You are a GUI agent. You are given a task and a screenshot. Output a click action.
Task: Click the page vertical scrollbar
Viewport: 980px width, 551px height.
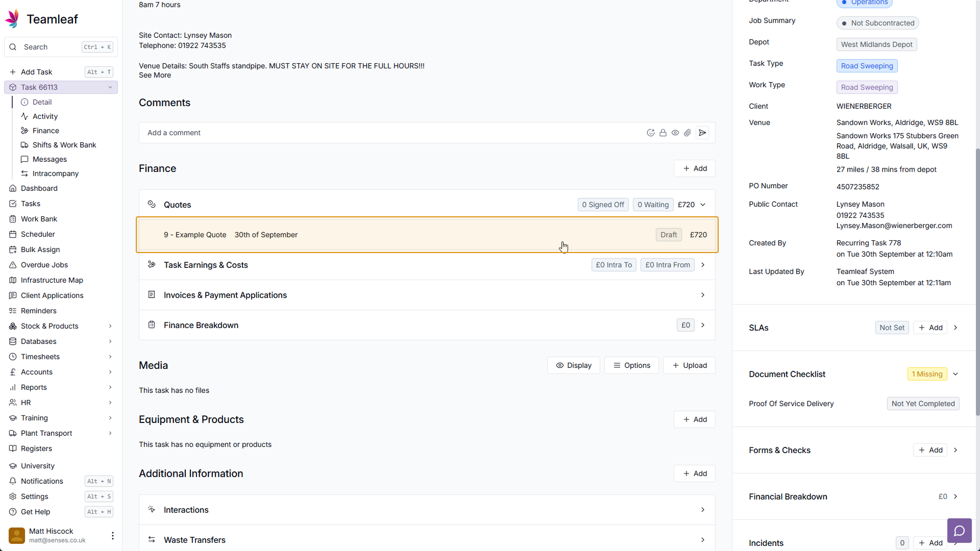977,281
